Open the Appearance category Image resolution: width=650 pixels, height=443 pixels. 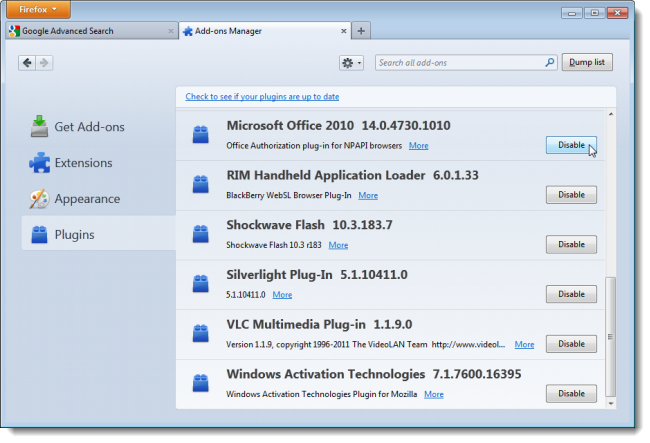(75, 199)
